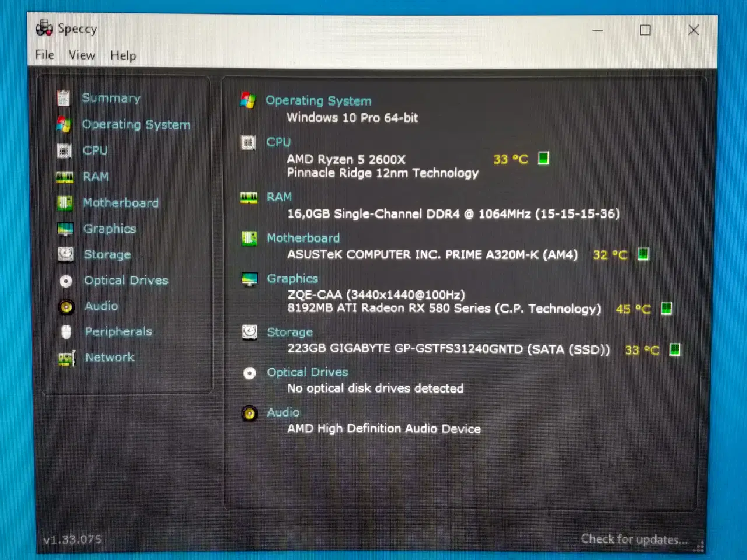Screen dimensions: 747x560
Task: Open the Graphics heading link in summary
Action: point(292,279)
